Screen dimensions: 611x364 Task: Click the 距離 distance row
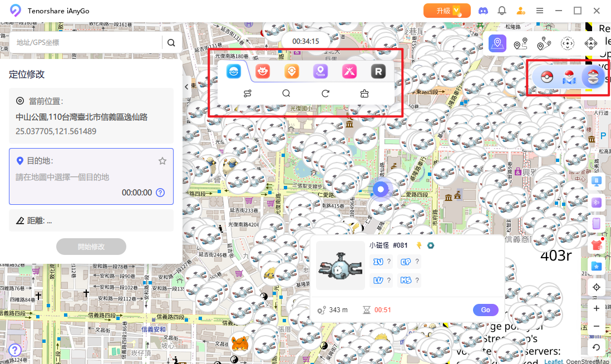point(91,220)
